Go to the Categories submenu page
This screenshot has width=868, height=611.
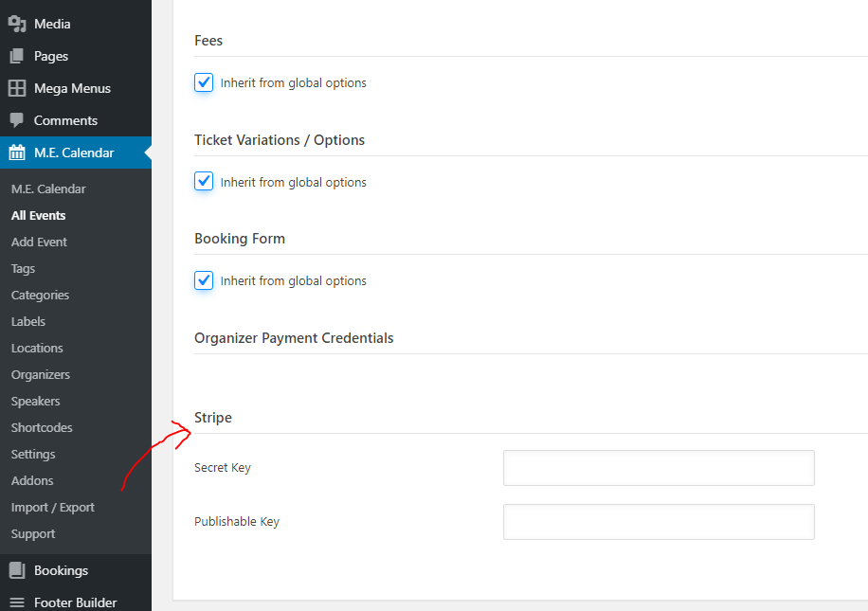coord(40,295)
